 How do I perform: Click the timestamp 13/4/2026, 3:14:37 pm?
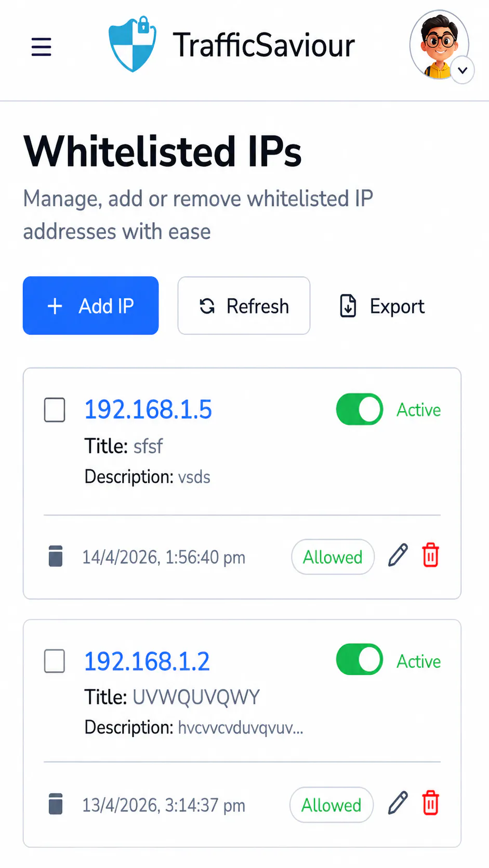tap(164, 806)
